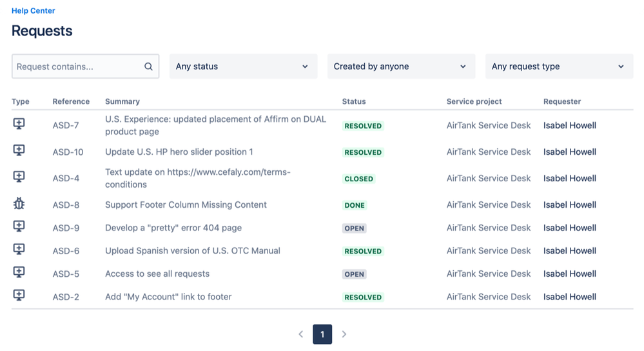Click the Reference column header
644x351 pixels.
coord(71,101)
